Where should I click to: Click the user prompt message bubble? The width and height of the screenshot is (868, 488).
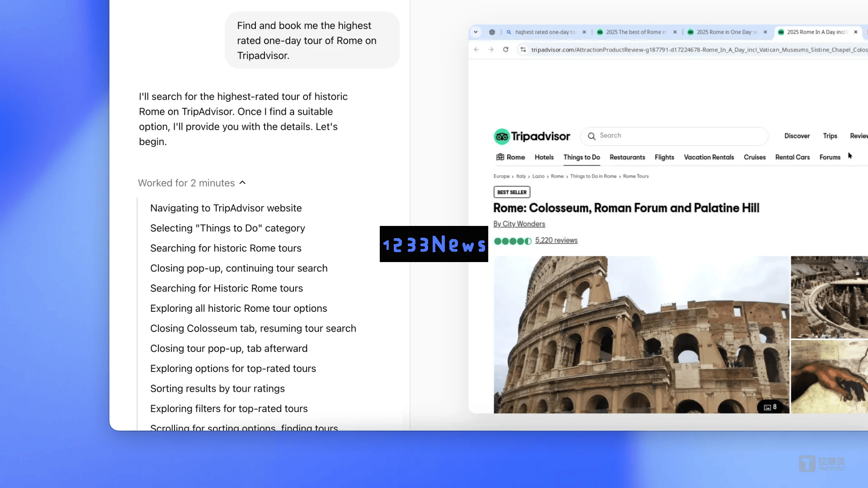312,41
